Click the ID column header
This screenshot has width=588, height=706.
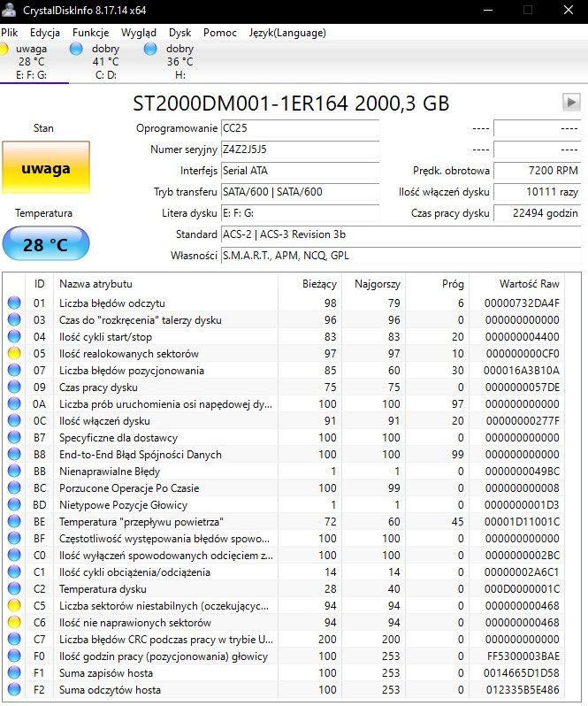39,284
